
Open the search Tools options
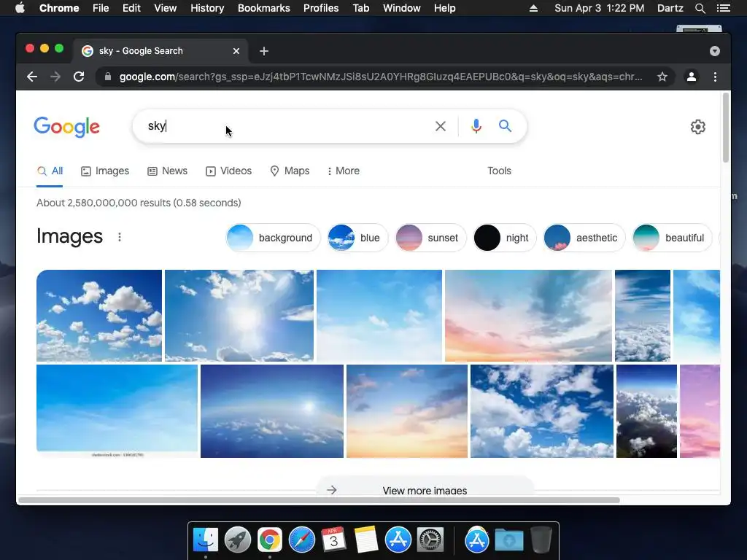pyautogui.click(x=499, y=171)
